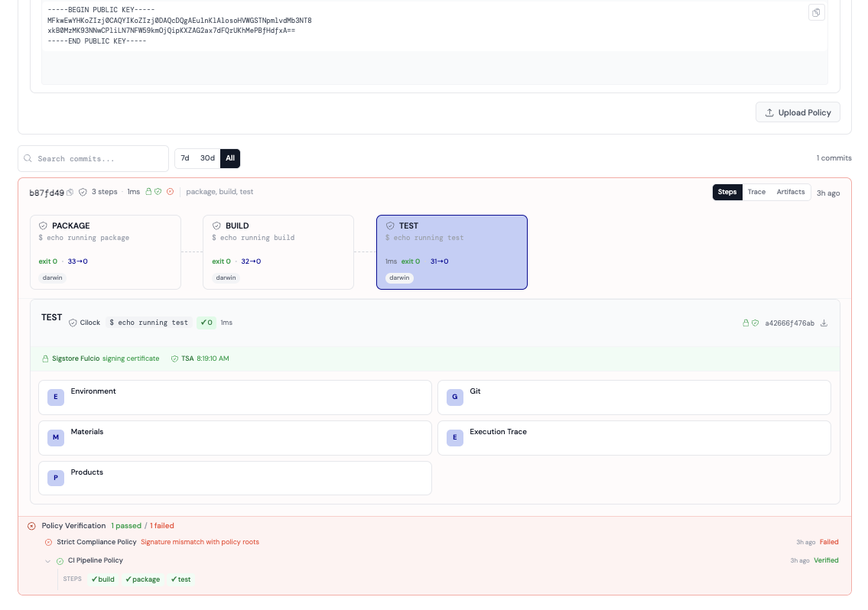
Task: Click green lock icon in commit header
Action: coord(148,192)
